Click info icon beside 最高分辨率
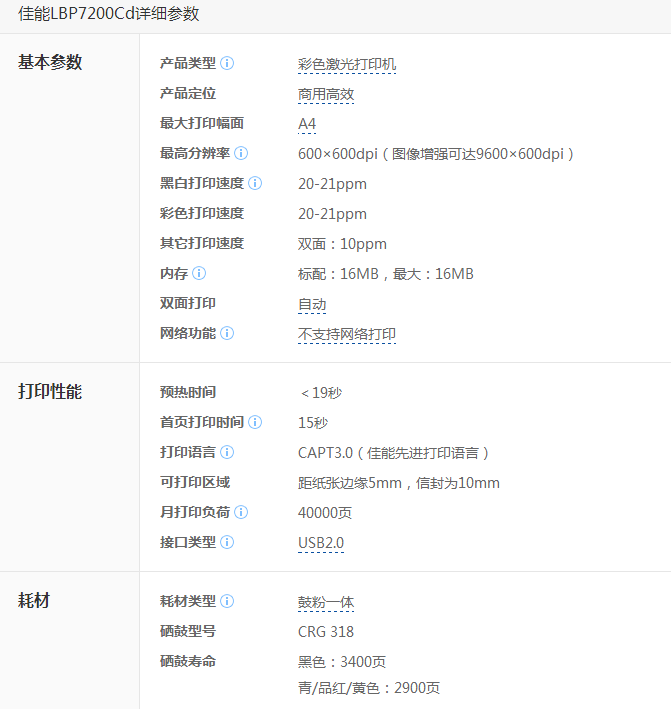 coord(241,153)
